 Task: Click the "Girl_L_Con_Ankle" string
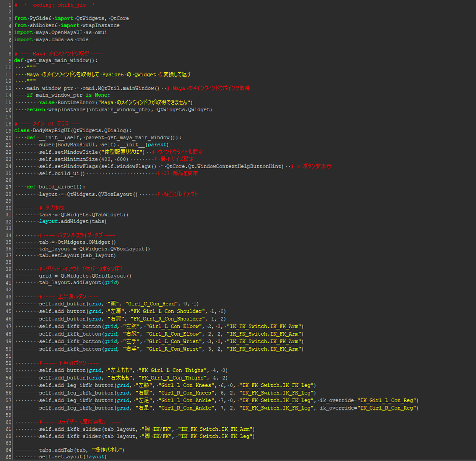tap(186, 400)
